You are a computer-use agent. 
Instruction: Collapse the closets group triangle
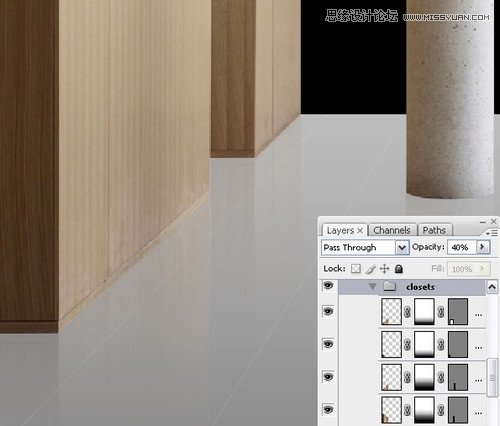tap(372, 287)
